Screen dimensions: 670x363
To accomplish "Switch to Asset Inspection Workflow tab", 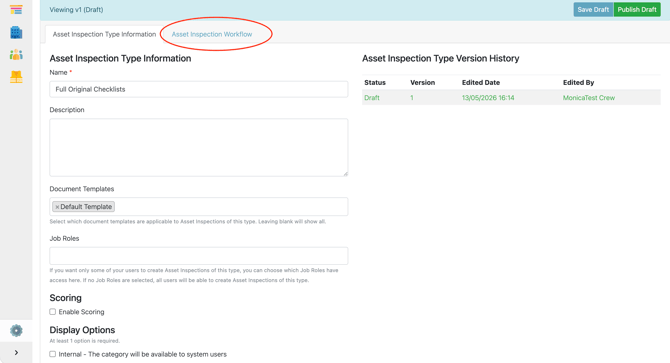I will coord(212,34).
